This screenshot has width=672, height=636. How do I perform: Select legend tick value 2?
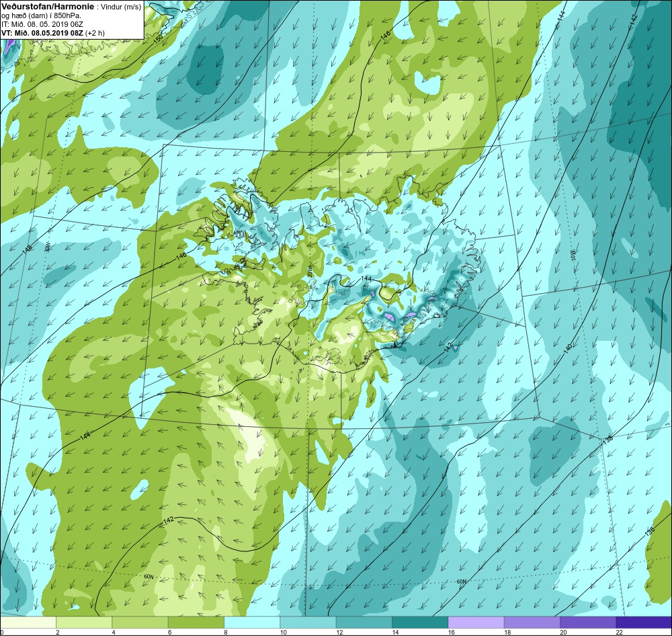[x=57, y=632]
